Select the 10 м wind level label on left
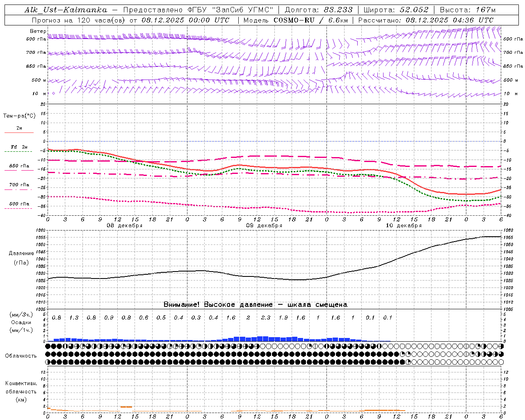 39,94
